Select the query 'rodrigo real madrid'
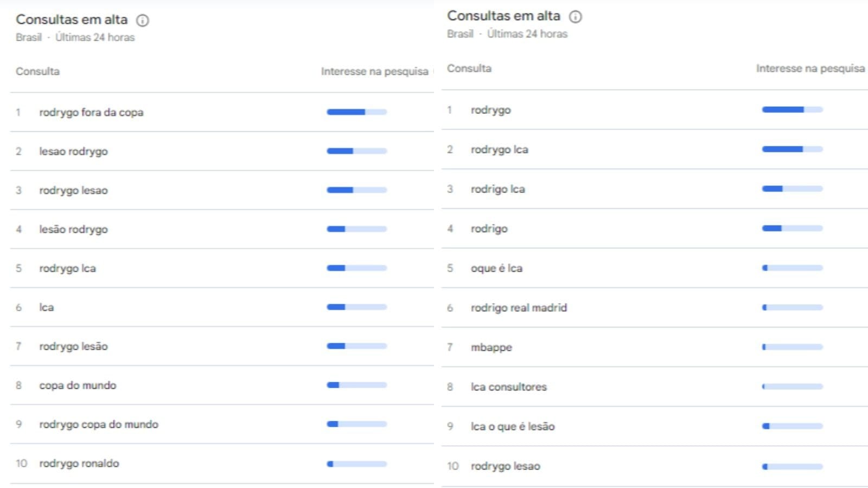This screenshot has width=868, height=488. (519, 308)
